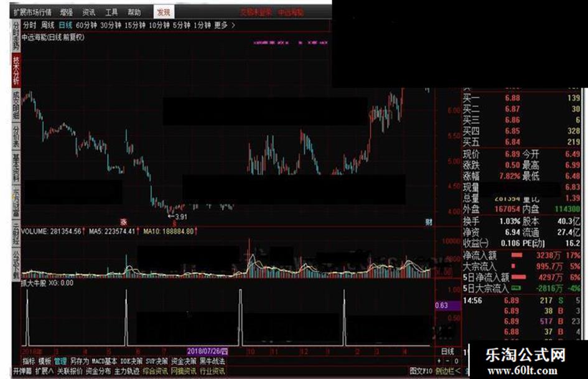This screenshot has height=379, width=588.
Task: Click the VOLUME: 281354.56 indicator label
Action: [x=51, y=231]
